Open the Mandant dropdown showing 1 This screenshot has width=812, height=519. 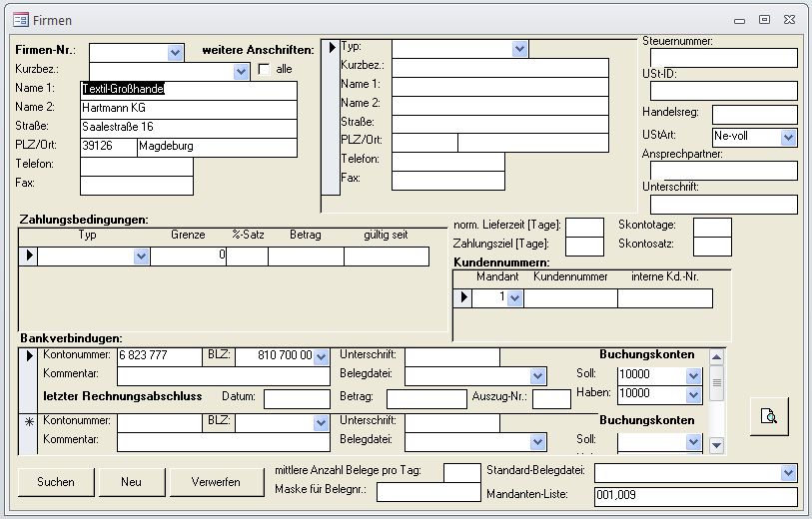514,298
